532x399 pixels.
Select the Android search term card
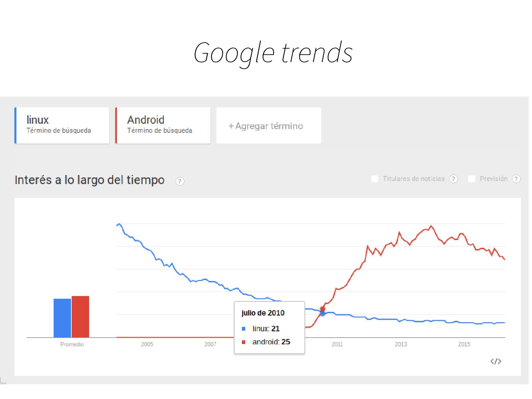[x=163, y=125]
